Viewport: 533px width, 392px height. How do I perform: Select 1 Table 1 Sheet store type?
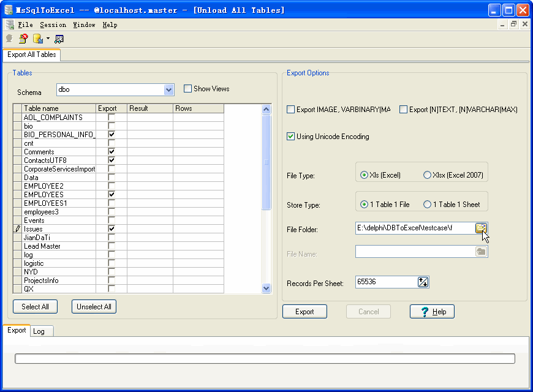pos(427,205)
